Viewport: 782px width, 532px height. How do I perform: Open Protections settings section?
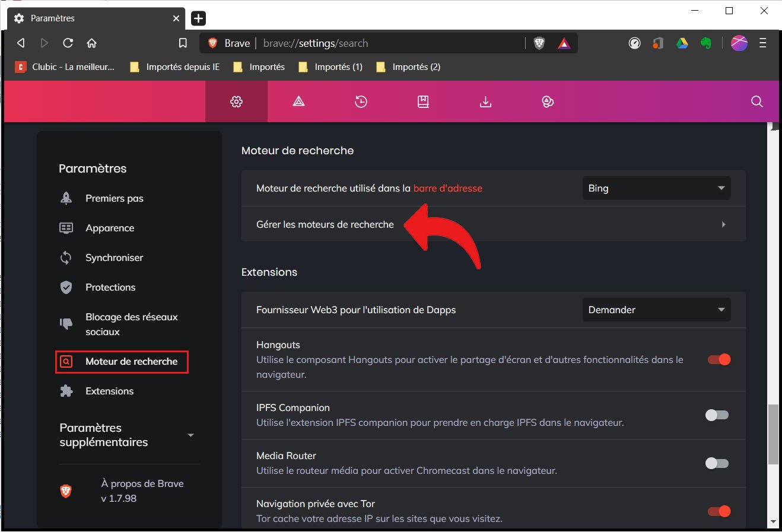point(110,287)
